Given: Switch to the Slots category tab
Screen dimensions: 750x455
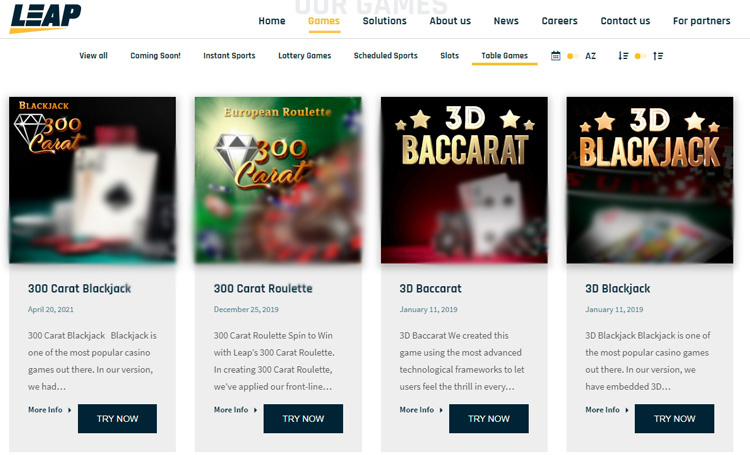Looking at the screenshot, I should (x=450, y=55).
